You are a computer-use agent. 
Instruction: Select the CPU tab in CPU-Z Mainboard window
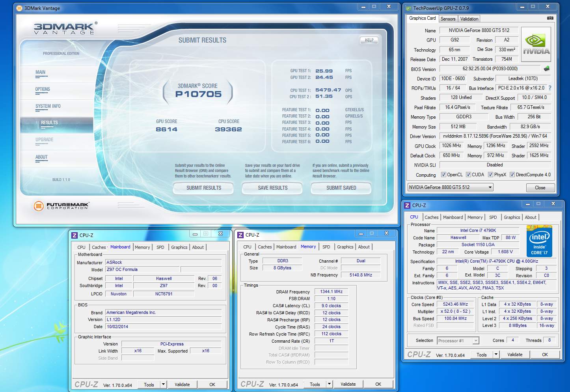click(81, 247)
